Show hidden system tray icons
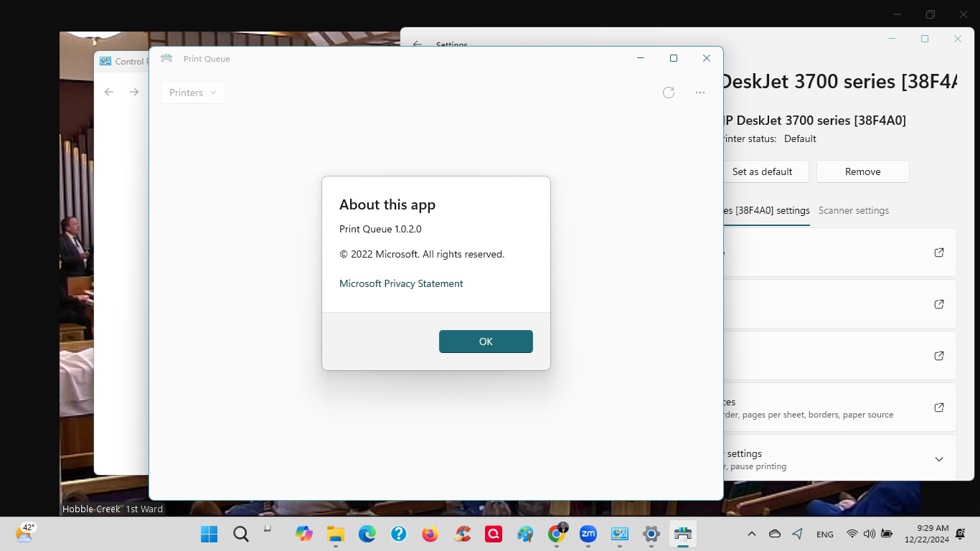This screenshot has width=980, height=551. [752, 534]
